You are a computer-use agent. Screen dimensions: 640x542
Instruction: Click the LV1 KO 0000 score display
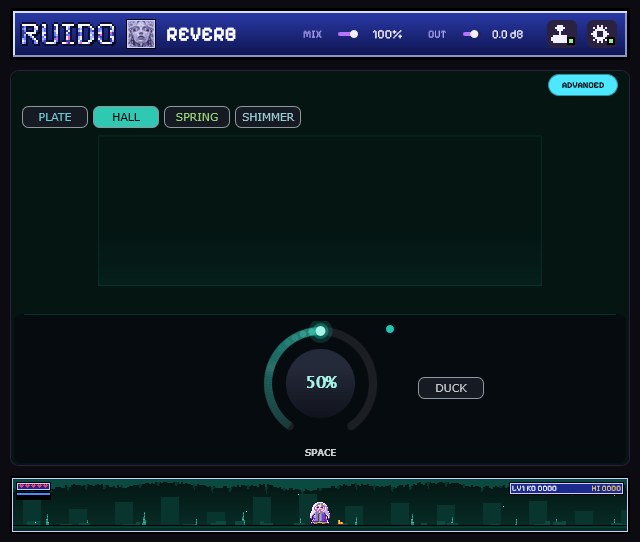pos(534,489)
